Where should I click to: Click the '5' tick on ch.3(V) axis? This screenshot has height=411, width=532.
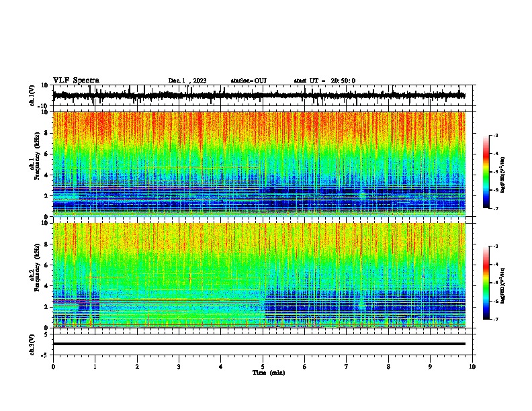(47, 334)
